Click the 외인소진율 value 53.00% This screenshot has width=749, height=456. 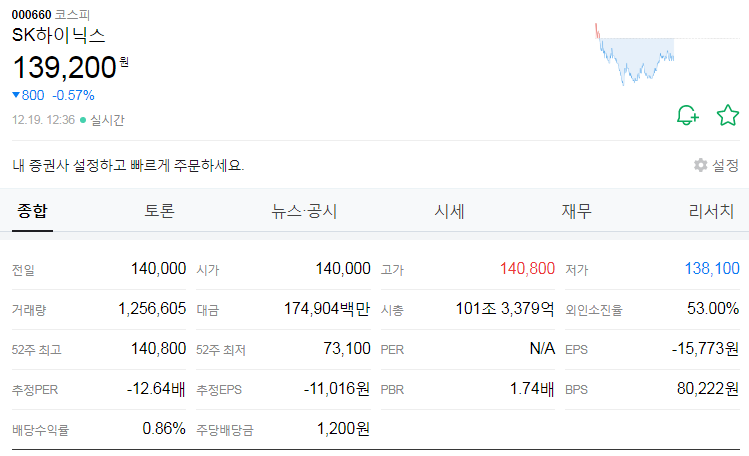pyautogui.click(x=713, y=308)
